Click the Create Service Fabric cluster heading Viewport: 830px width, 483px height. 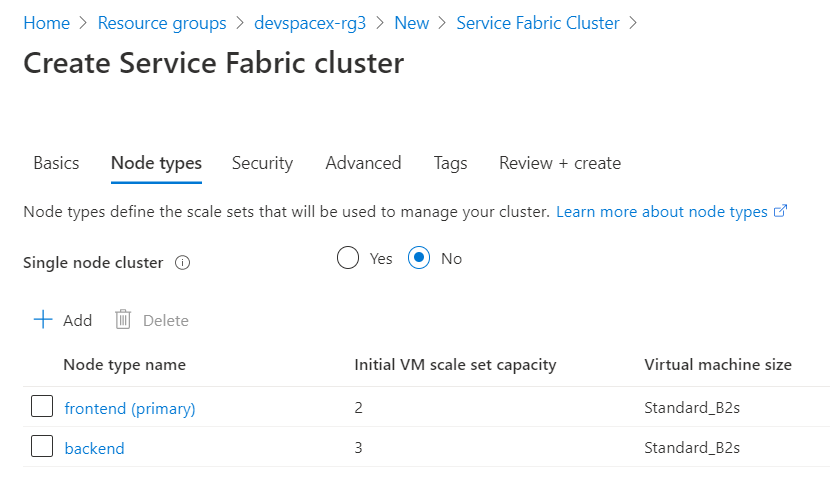tap(213, 63)
